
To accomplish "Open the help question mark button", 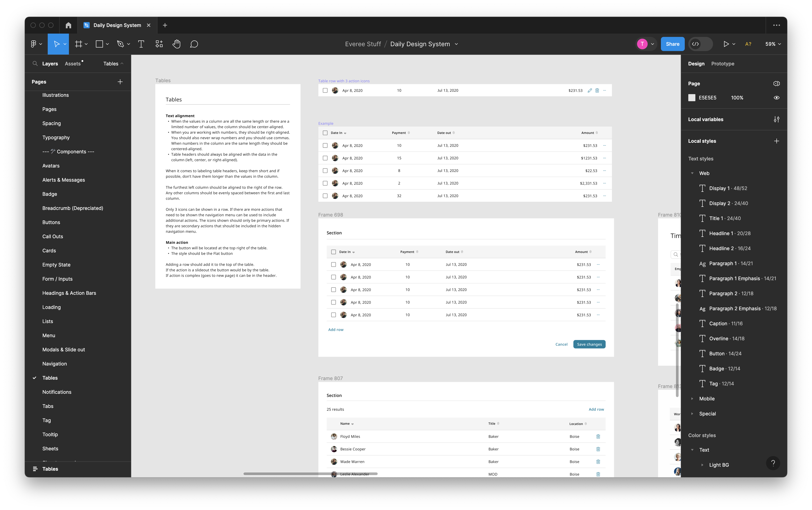I will click(773, 463).
